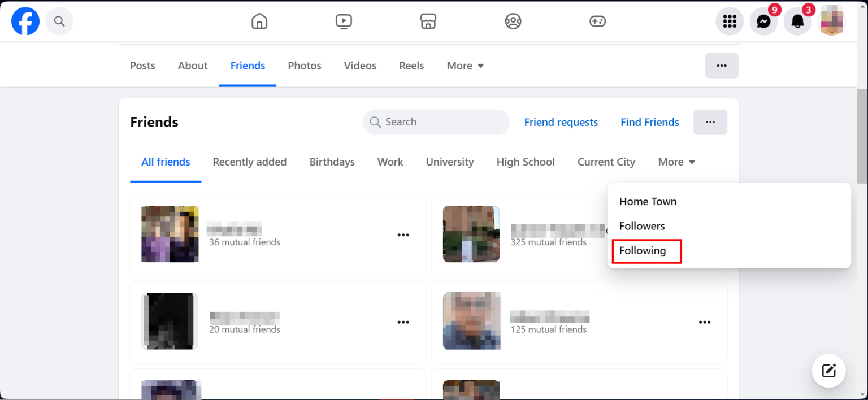Open the Groups icon
The image size is (868, 400).
tap(513, 21)
